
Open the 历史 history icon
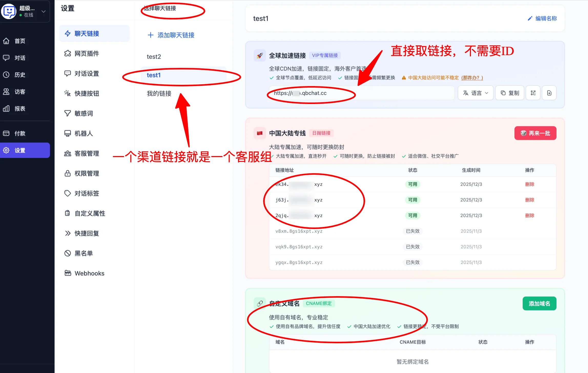tap(6, 75)
